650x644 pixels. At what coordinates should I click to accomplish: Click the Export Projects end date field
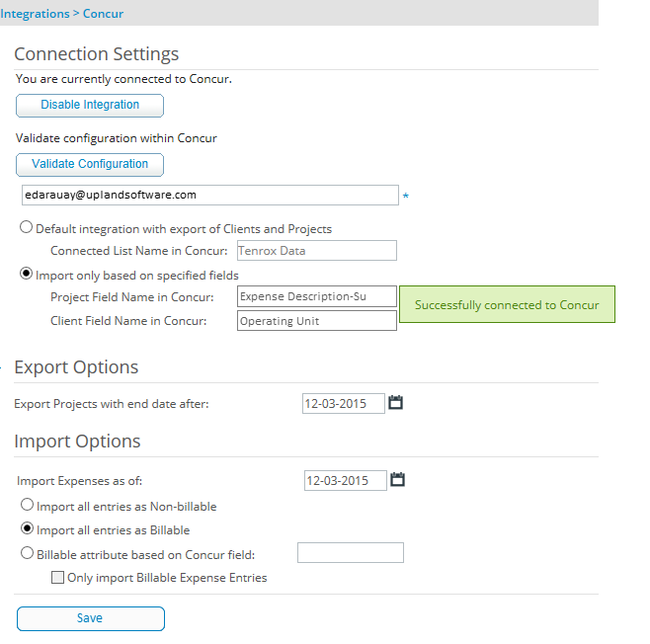344,403
